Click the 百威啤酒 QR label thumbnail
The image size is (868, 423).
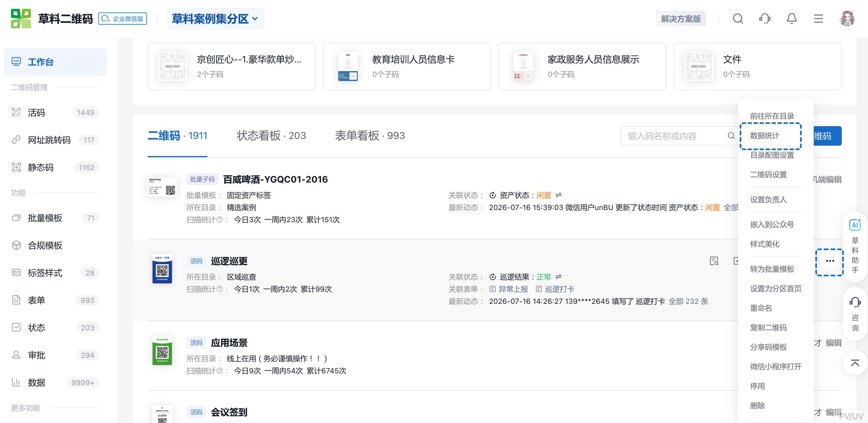pos(162,187)
